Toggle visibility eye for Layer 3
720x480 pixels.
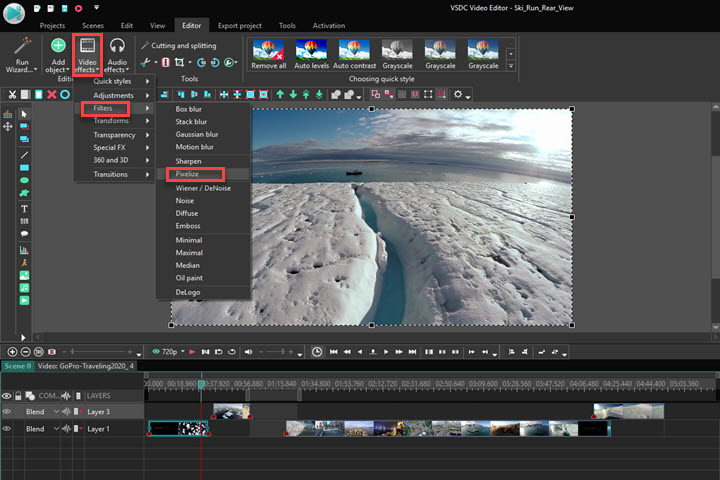point(7,412)
